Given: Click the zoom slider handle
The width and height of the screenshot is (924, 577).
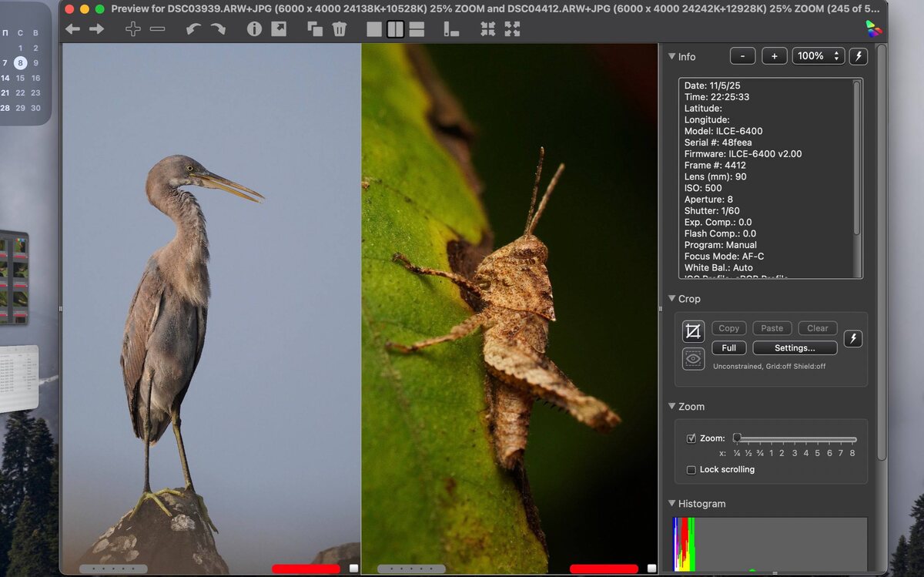Looking at the screenshot, I should point(737,438).
